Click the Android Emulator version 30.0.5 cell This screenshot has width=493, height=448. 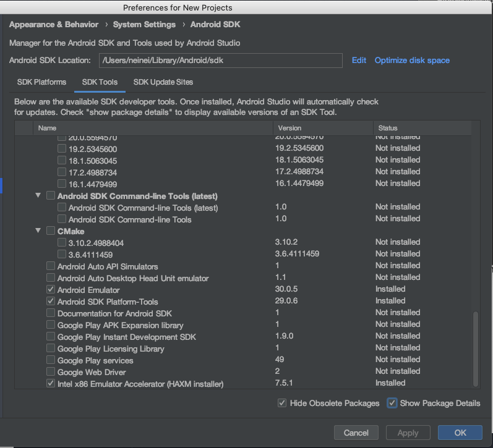[x=286, y=289]
